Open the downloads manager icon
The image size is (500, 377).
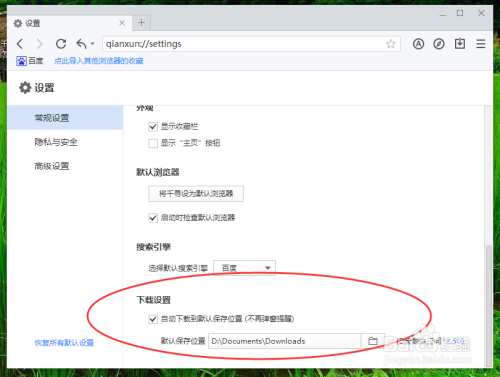click(x=460, y=43)
